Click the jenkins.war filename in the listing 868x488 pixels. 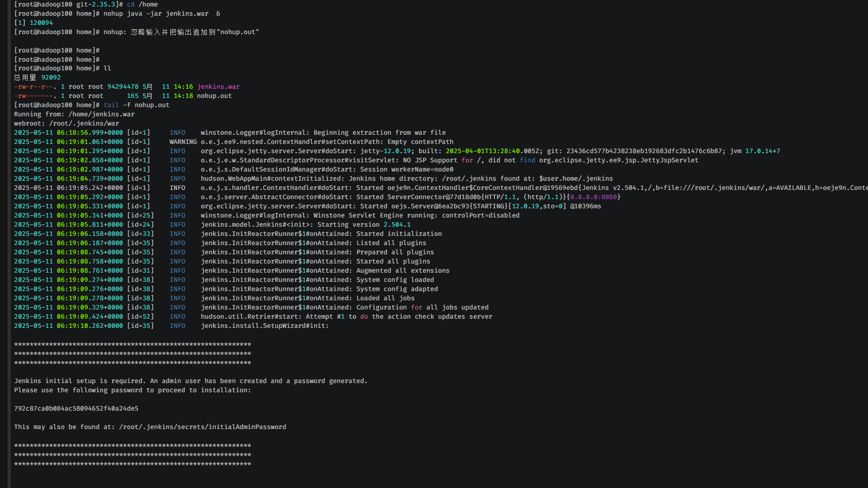point(218,87)
